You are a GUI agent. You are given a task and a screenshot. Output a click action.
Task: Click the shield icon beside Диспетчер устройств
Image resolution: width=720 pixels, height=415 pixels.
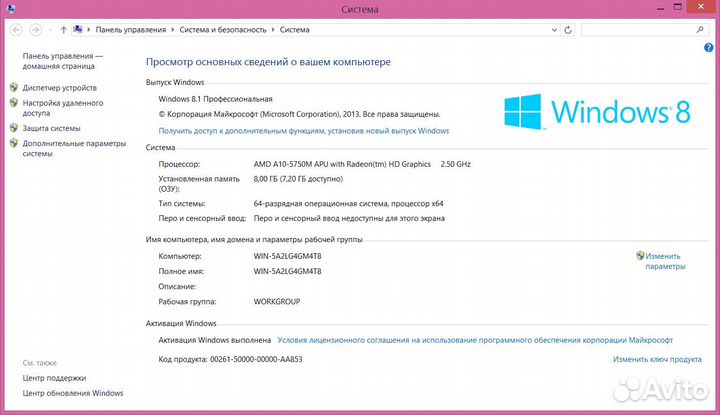click(14, 87)
